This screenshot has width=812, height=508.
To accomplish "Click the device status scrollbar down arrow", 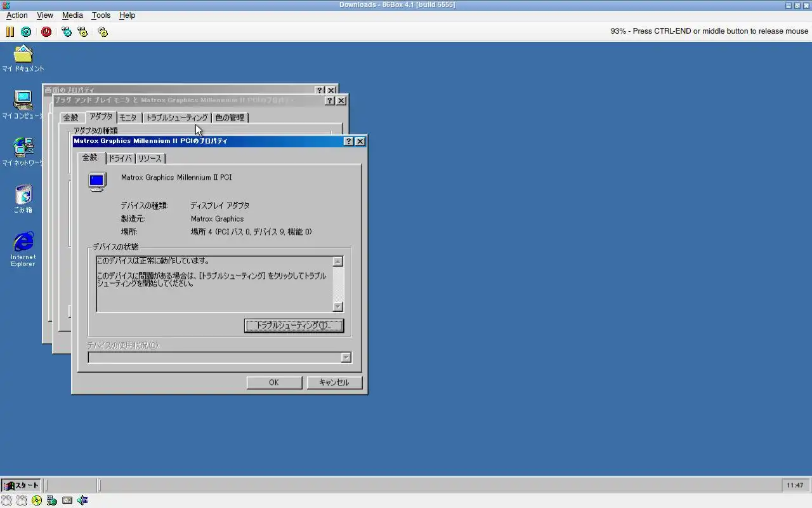I will 338,307.
